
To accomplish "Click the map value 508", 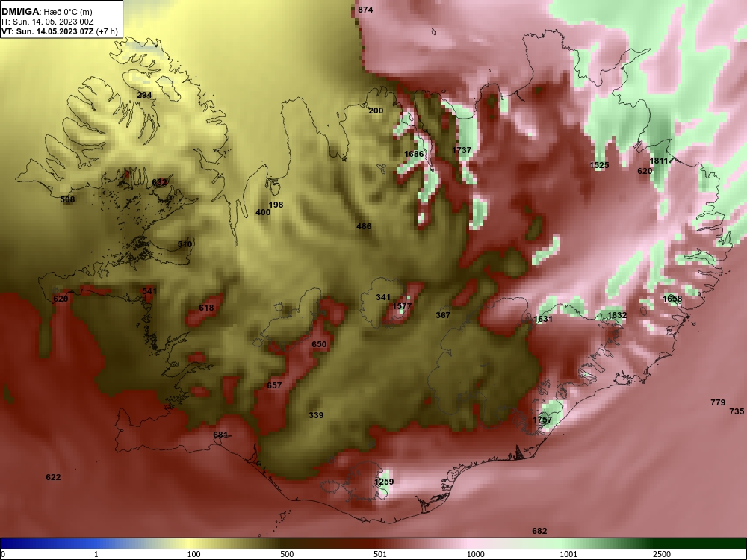I will click(68, 199).
